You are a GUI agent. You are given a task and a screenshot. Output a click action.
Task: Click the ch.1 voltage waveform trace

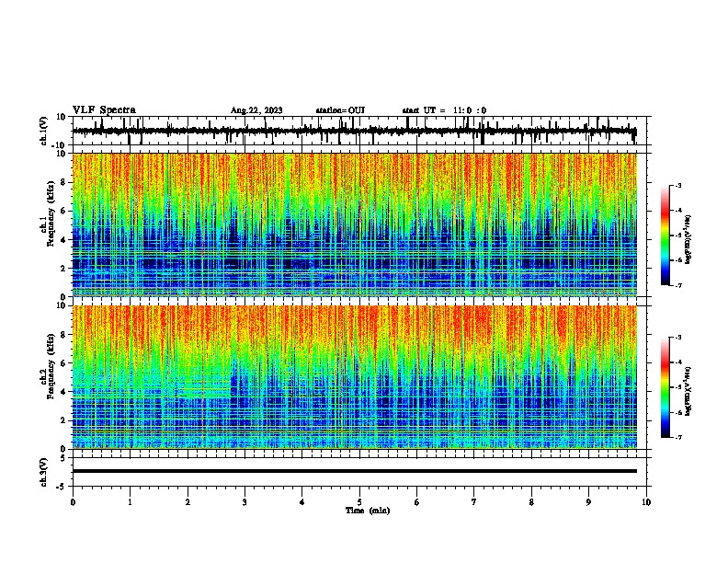pos(354,131)
